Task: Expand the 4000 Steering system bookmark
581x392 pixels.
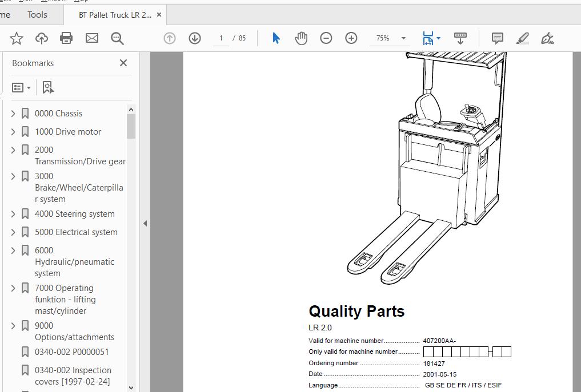Action: point(13,214)
